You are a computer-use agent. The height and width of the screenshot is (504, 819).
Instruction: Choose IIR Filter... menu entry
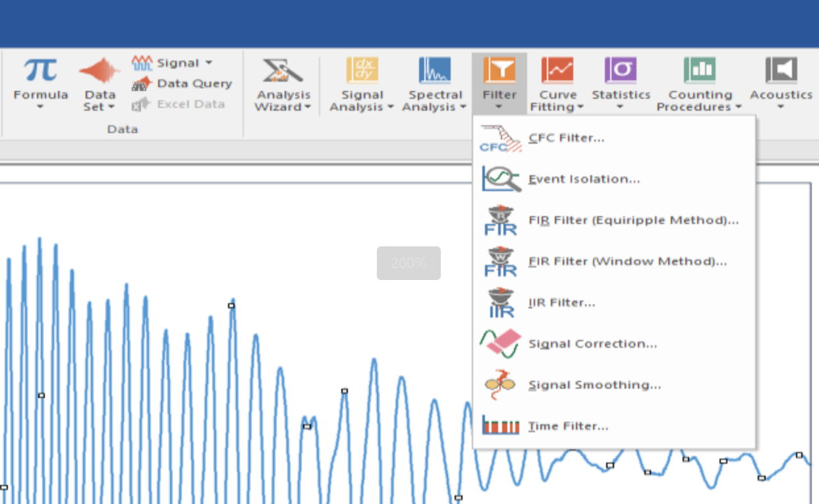[x=614, y=302]
